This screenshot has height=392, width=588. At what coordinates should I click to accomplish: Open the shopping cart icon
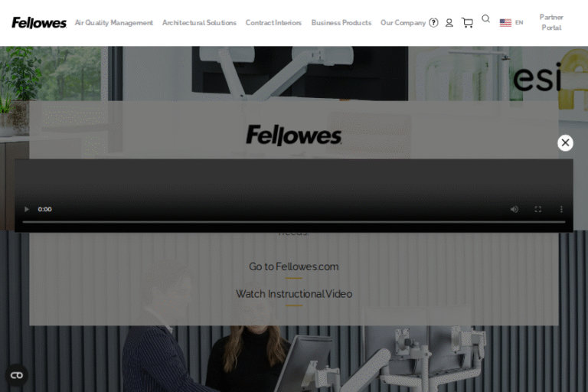pyautogui.click(x=467, y=23)
